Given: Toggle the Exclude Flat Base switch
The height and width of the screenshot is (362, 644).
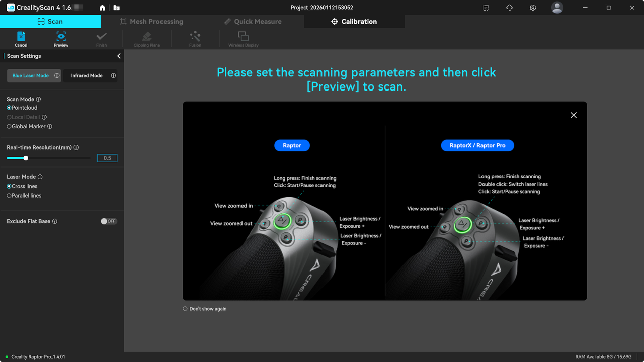Looking at the screenshot, I should click(108, 221).
